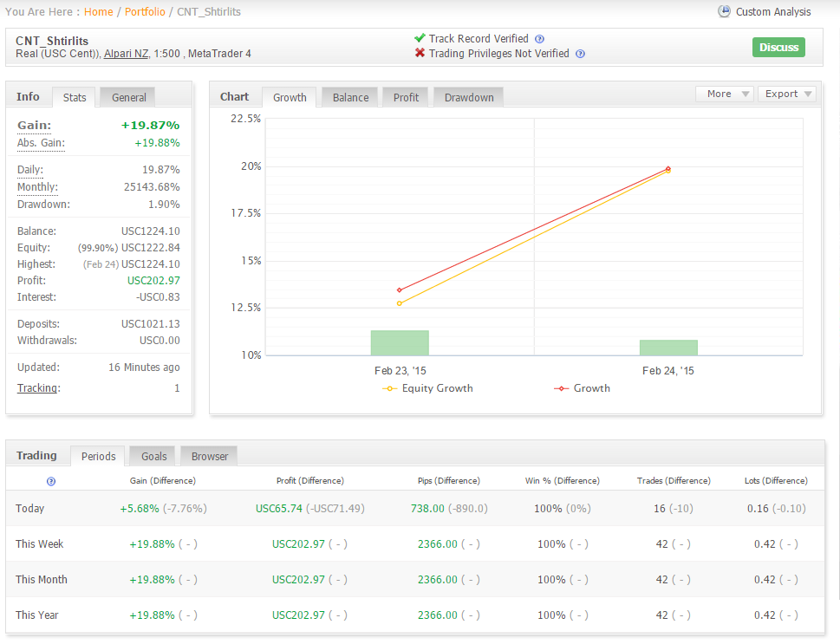Click the Abs. Gain label
The height and width of the screenshot is (644, 840).
41,143
